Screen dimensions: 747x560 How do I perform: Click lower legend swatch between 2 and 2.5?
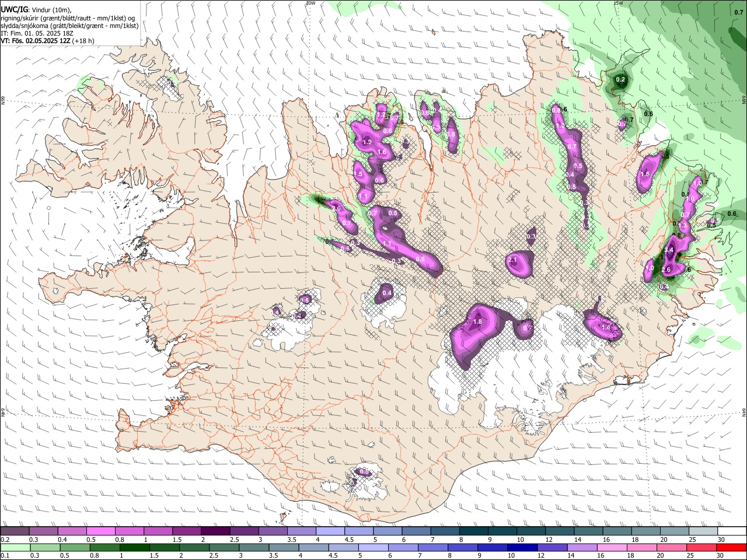coord(194,547)
